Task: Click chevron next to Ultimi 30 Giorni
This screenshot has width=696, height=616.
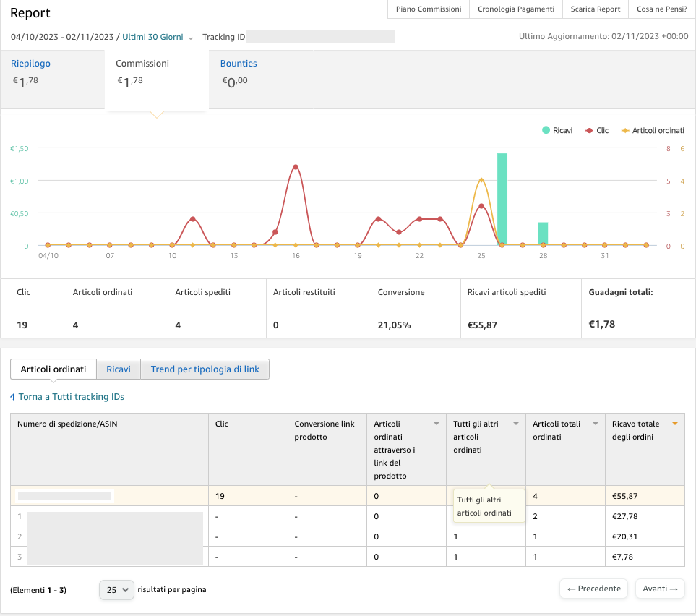Action: (191, 38)
